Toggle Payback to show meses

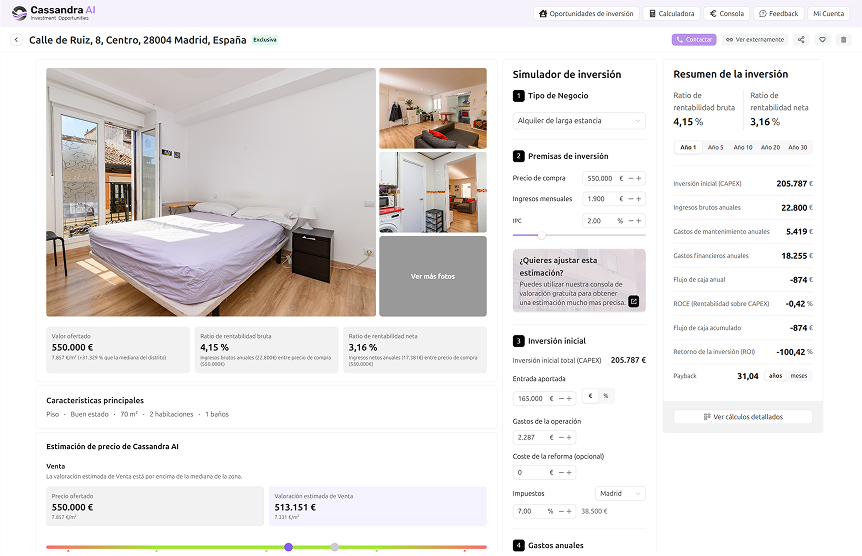[799, 376]
